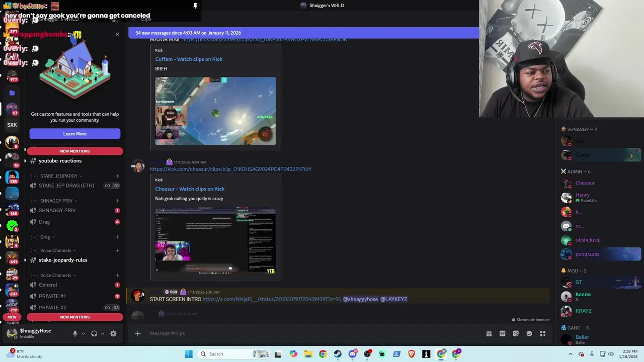The width and height of the screenshot is (644, 362).
Task: Open Brave browser from the taskbar
Action: [x=412, y=354]
